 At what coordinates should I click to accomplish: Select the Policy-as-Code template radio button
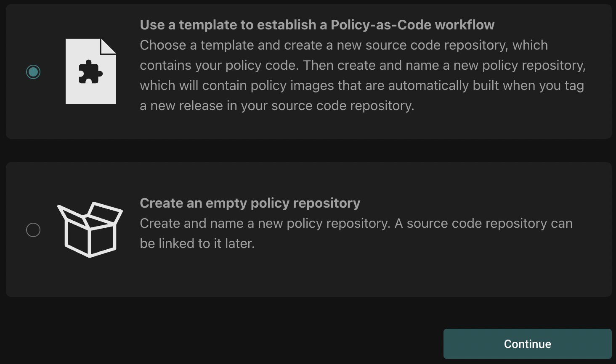(x=33, y=72)
